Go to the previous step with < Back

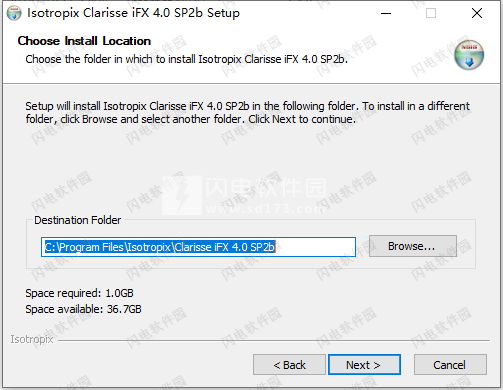point(289,365)
